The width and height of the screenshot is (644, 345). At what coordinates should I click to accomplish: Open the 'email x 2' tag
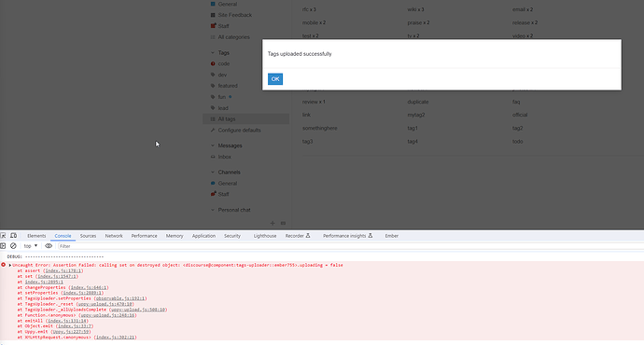click(523, 9)
